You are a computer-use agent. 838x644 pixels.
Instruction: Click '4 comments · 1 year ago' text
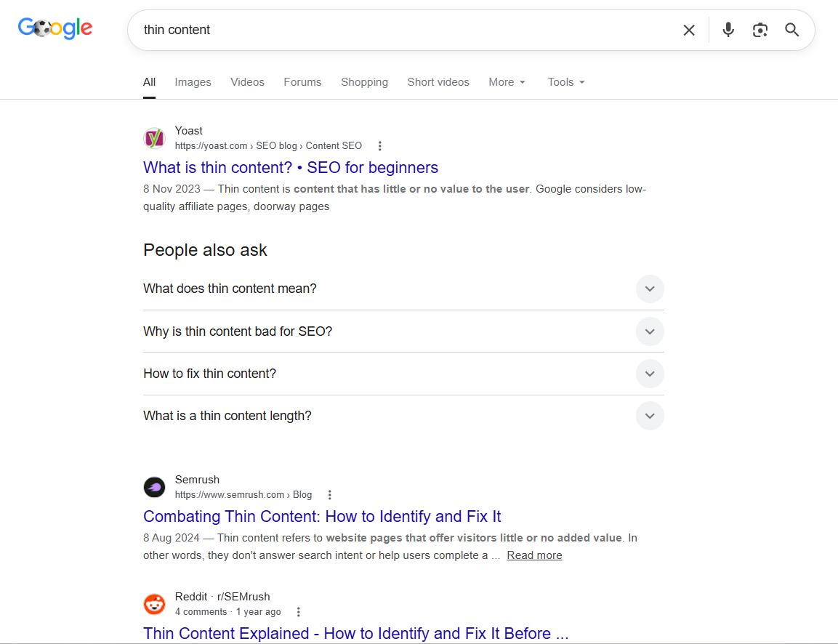[x=227, y=612]
